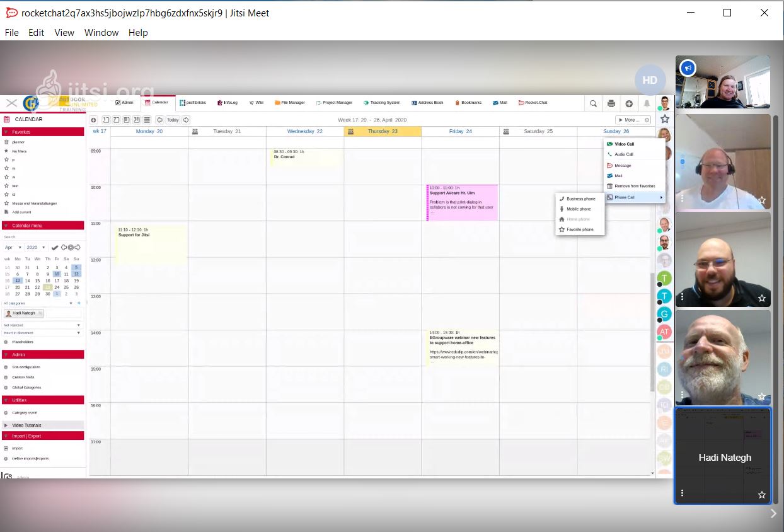The image size is (784, 532).
Task: Click the green T contact avatar
Action: [x=664, y=278]
